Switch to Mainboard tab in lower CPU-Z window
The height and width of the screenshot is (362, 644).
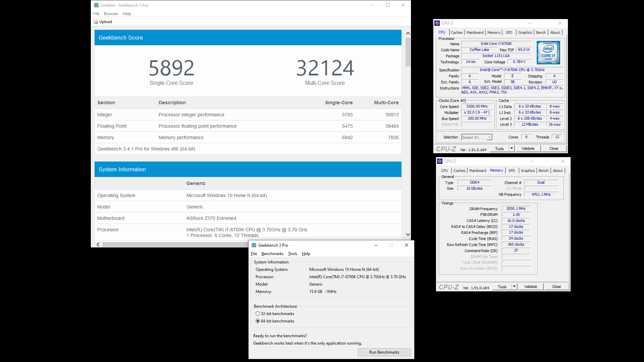pos(478,171)
